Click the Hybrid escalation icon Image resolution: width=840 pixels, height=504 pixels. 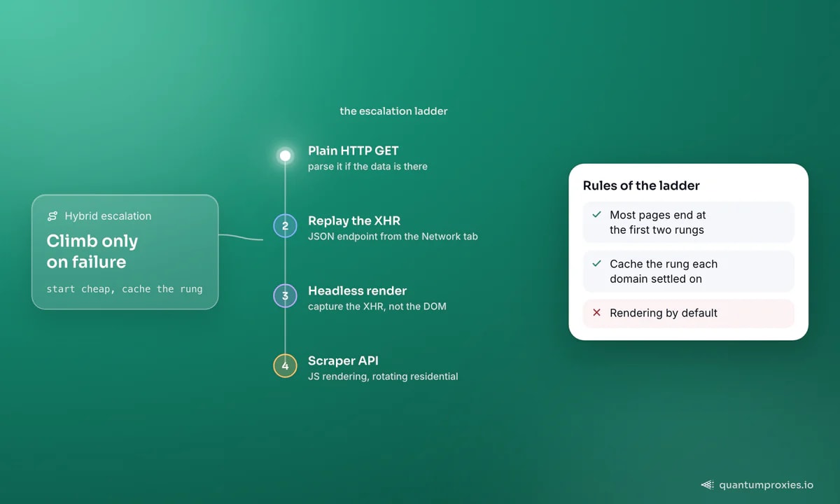52,216
